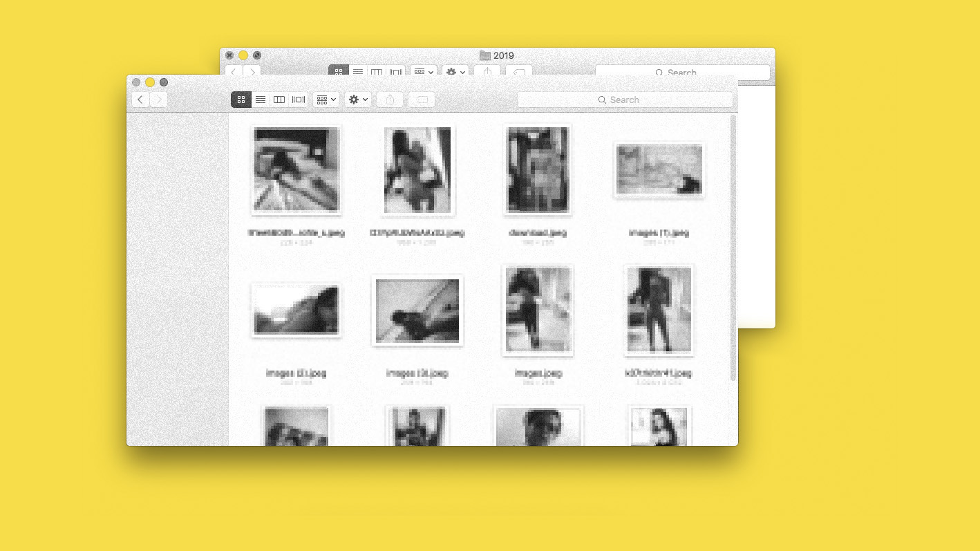
Task: Switch the 2019 window to list view
Action: 358,71
